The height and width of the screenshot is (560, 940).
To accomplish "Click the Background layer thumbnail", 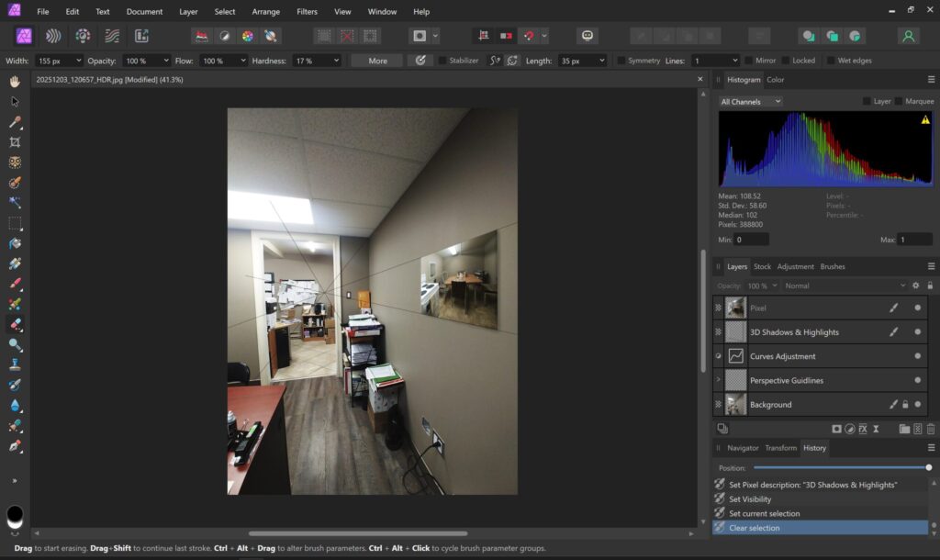I will tap(735, 404).
